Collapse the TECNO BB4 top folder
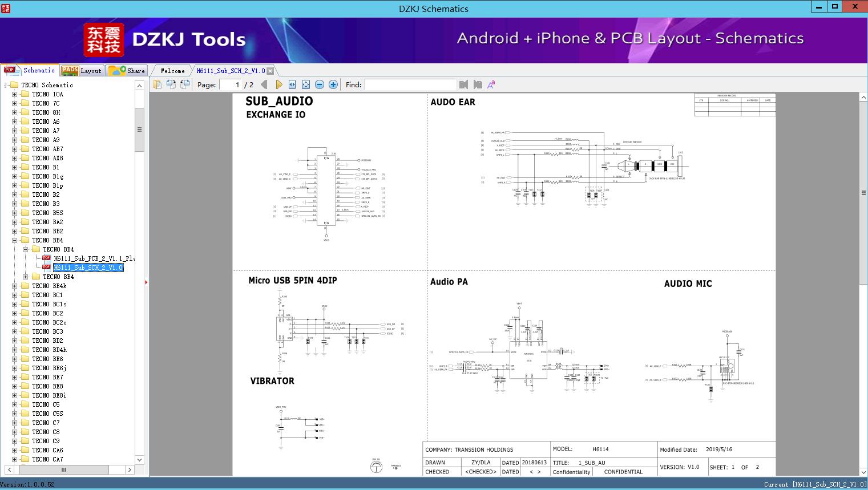868x490 pixels. [x=15, y=240]
